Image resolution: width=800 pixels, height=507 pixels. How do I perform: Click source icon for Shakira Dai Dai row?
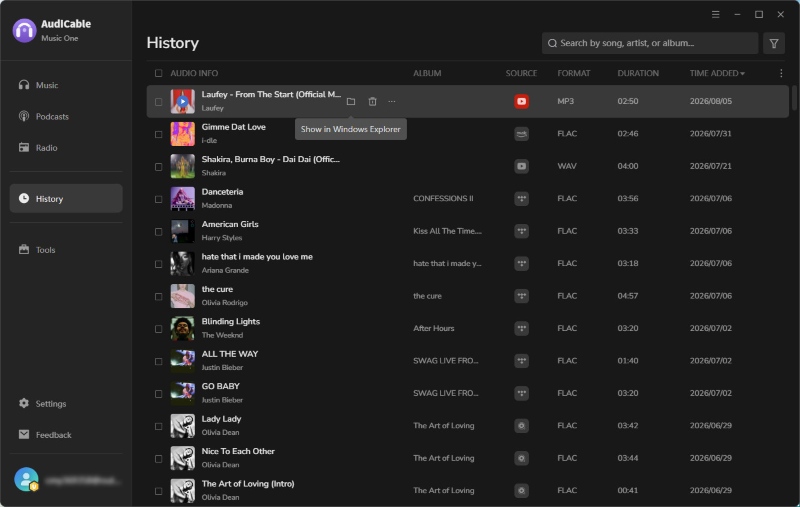coord(521,166)
